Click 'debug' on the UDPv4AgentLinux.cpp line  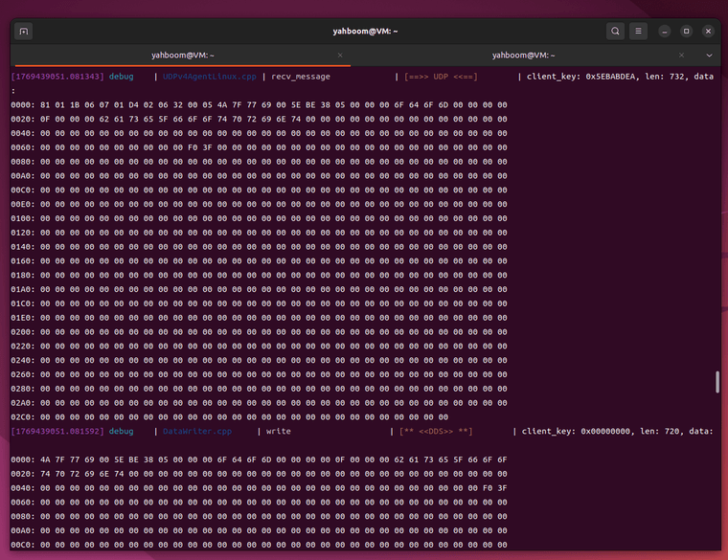(122, 77)
